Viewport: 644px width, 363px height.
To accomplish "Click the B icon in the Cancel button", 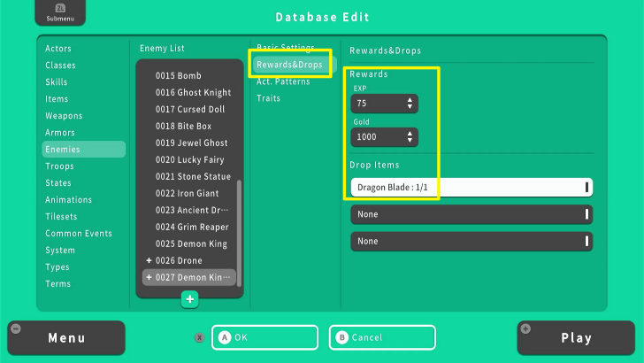I will [341, 337].
